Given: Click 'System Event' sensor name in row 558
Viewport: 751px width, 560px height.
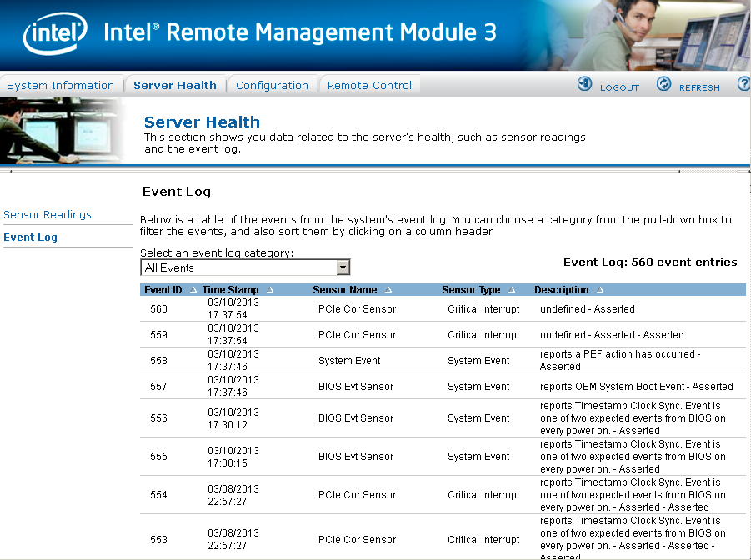Looking at the screenshot, I should [349, 361].
